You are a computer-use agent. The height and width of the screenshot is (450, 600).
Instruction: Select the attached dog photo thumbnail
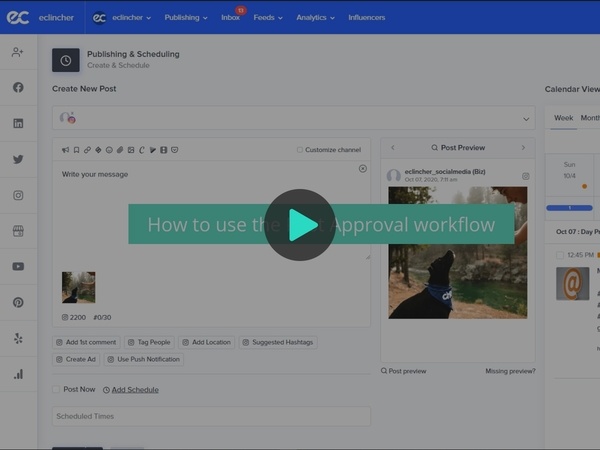[78, 287]
